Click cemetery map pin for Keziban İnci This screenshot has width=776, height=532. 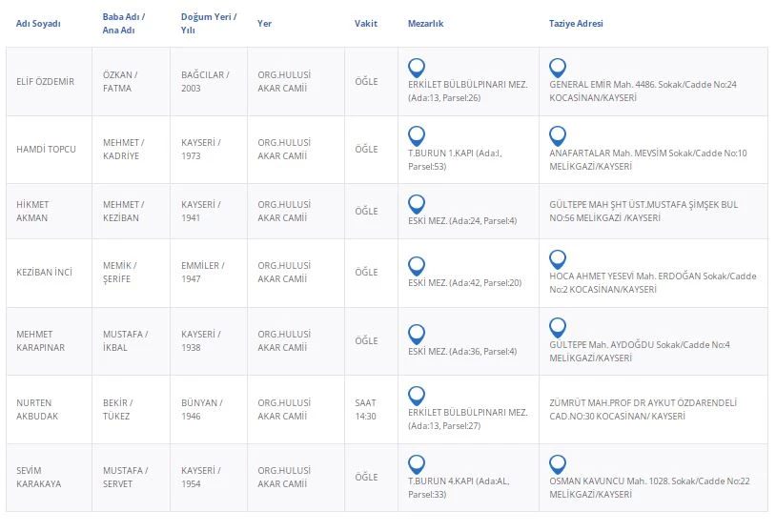(416, 266)
